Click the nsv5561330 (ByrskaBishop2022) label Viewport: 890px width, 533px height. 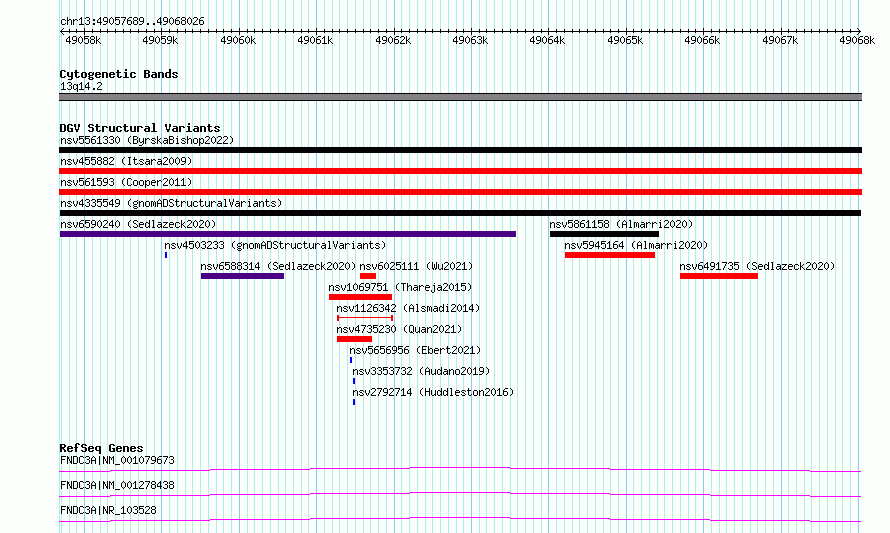click(x=147, y=140)
